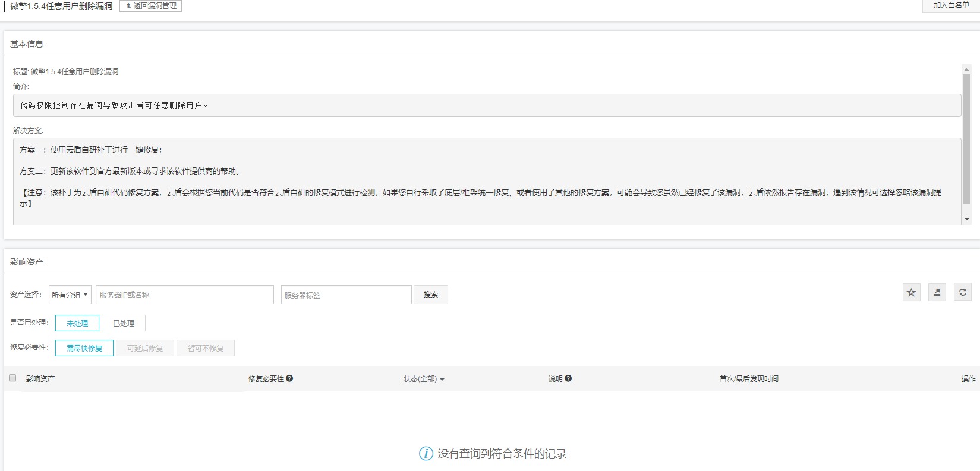980x471 pixels.
Task: Click the refresh icon button
Action: point(963,292)
